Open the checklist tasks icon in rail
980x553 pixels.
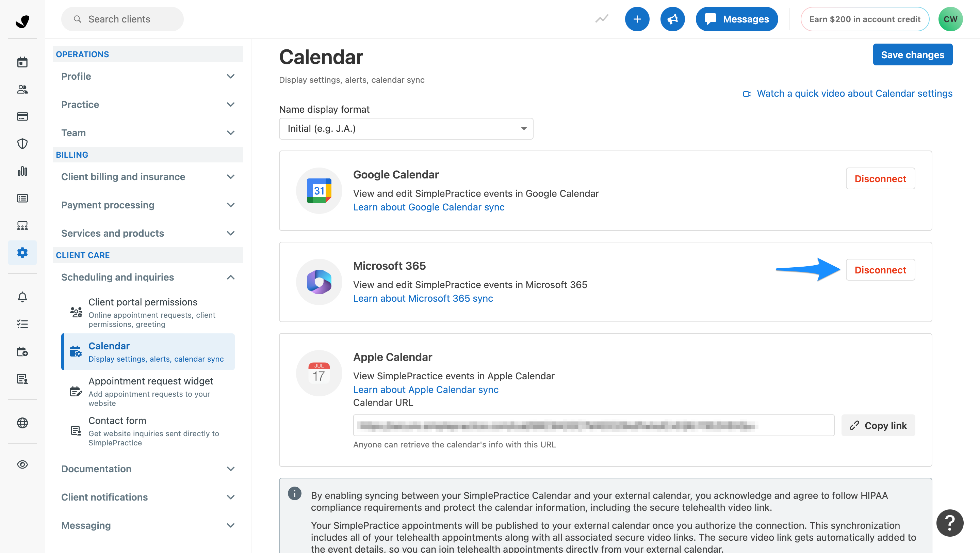click(x=22, y=324)
